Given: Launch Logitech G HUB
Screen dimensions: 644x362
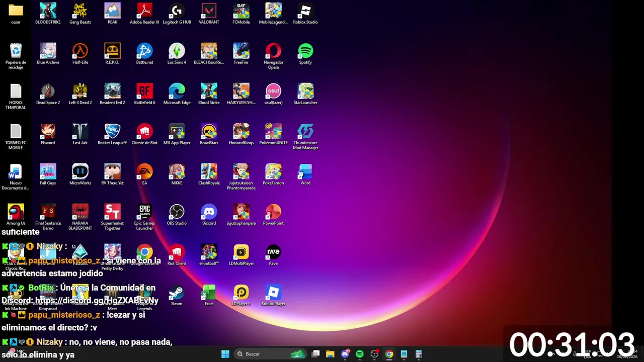Looking at the screenshot, I should [177, 14].
